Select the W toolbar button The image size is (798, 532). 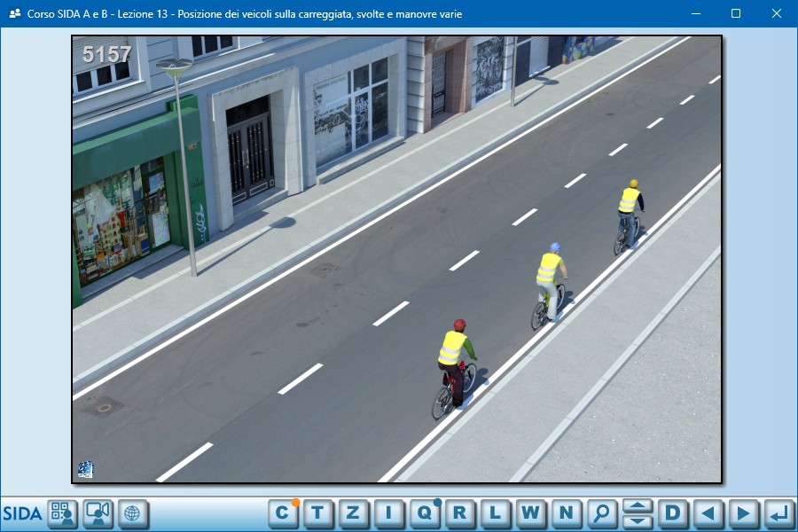(531, 512)
